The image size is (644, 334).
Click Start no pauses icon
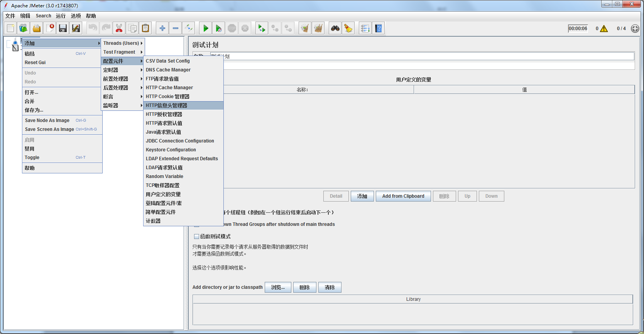(219, 28)
